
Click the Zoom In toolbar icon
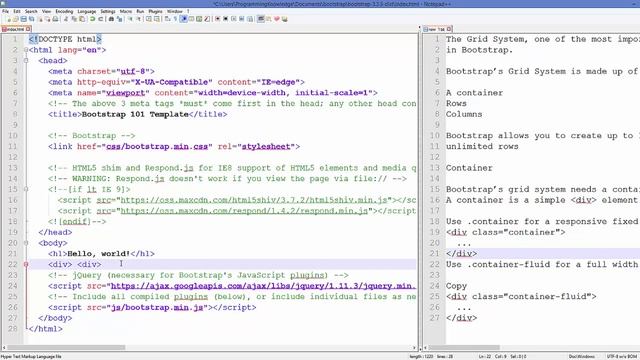pos(130,19)
